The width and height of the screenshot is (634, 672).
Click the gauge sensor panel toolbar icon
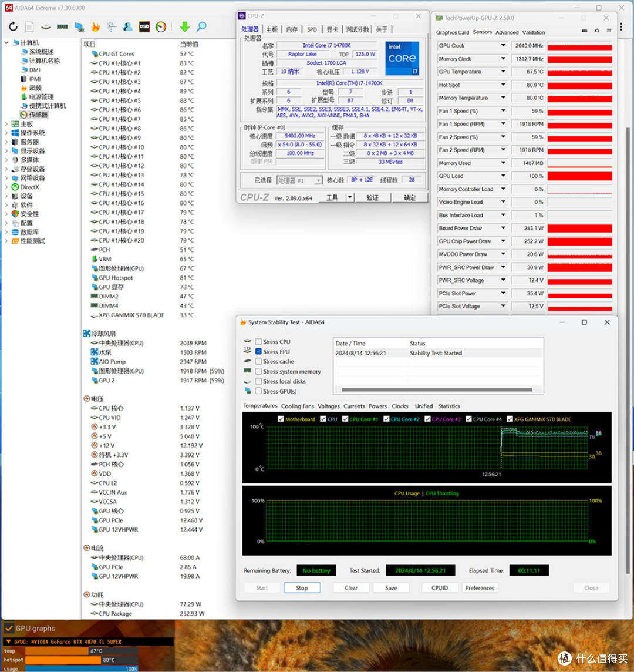161,26
